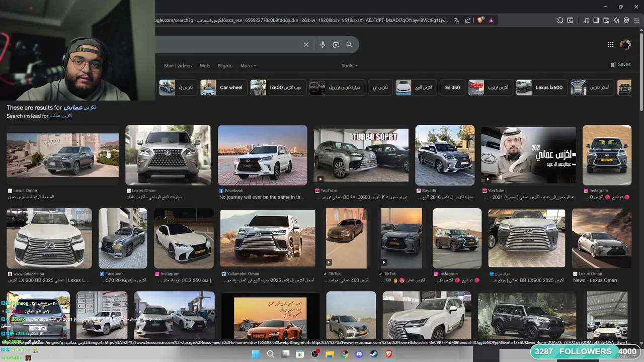
Task: Expand the Tools dropdown
Action: [x=350, y=66]
